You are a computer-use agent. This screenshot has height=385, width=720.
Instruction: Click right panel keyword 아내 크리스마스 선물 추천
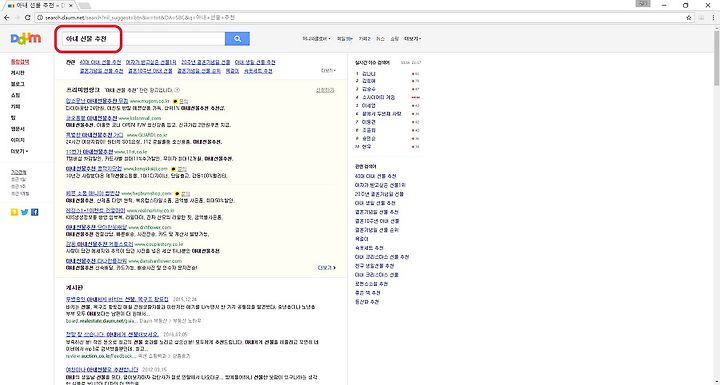tap(382, 257)
